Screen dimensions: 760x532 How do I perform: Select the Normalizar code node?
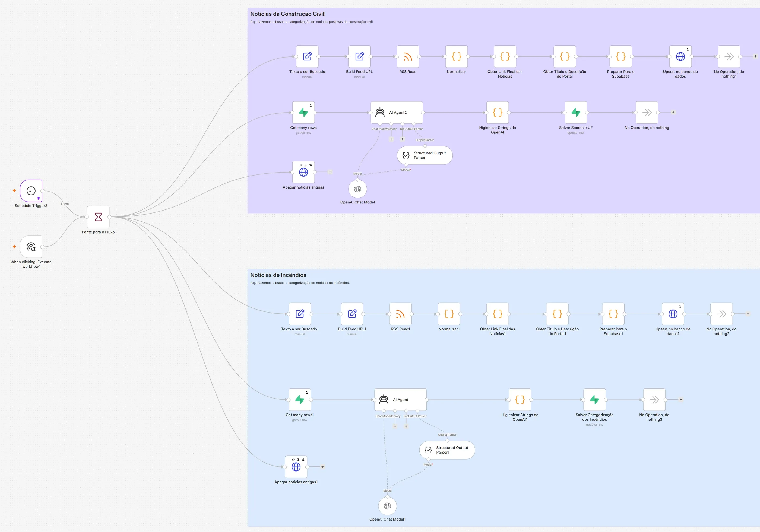point(457,57)
